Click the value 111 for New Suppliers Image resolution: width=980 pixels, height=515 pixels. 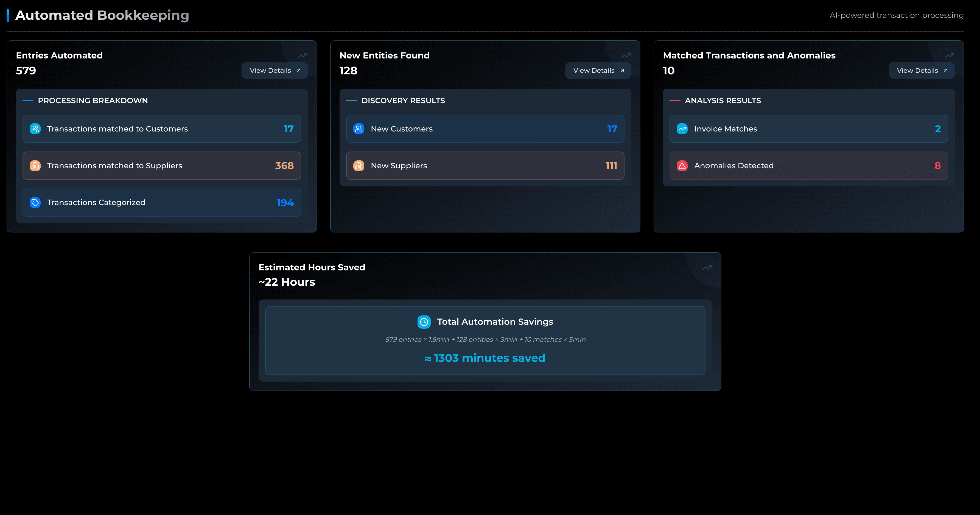click(x=611, y=166)
